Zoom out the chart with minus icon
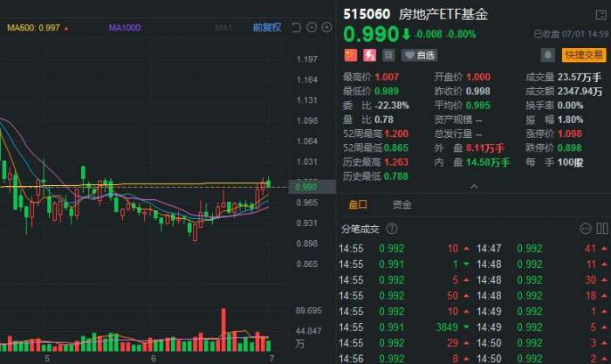The height and width of the screenshot is (364, 611). tap(312, 27)
